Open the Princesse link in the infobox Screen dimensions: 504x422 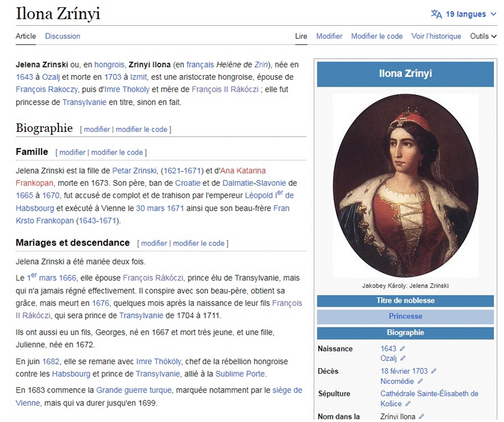click(x=405, y=316)
